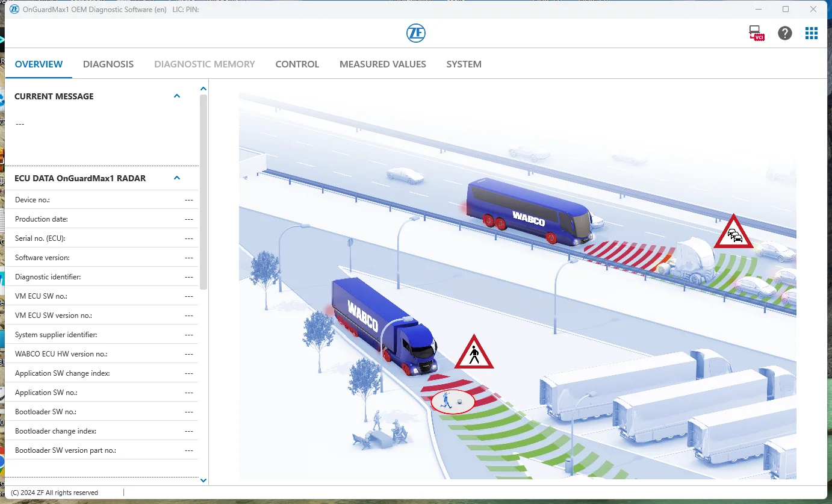Click the CURRENT MESSAGE heading text

(54, 96)
